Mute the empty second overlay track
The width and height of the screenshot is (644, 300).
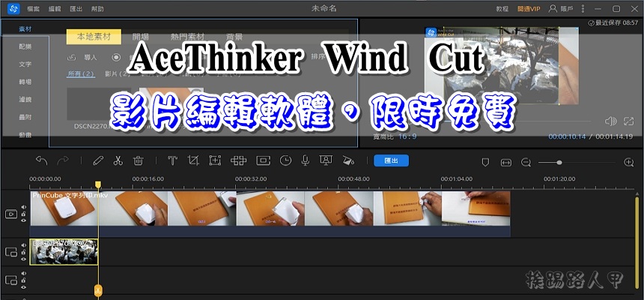click(24, 274)
